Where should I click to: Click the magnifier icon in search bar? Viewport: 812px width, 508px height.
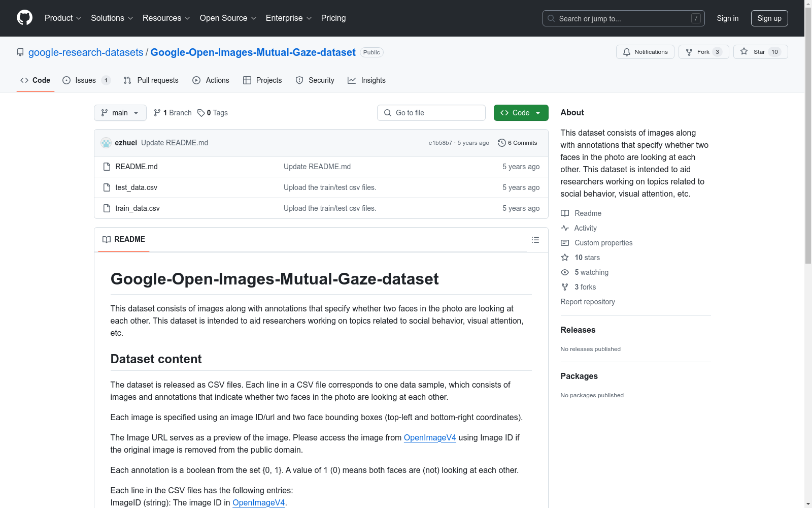(551, 18)
